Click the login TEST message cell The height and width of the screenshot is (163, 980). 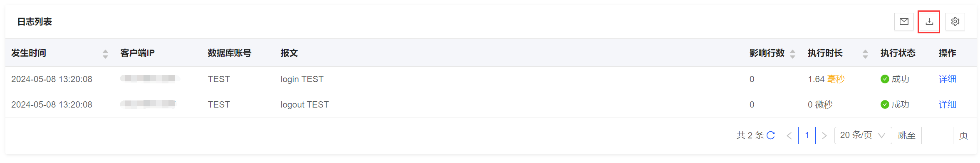click(302, 79)
